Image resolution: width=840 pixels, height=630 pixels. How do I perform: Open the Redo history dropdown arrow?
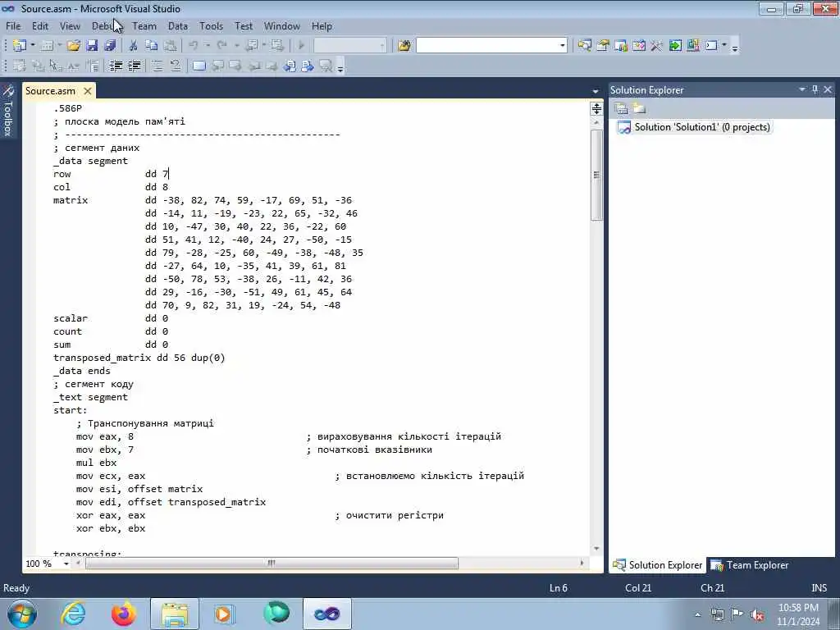tap(235, 46)
